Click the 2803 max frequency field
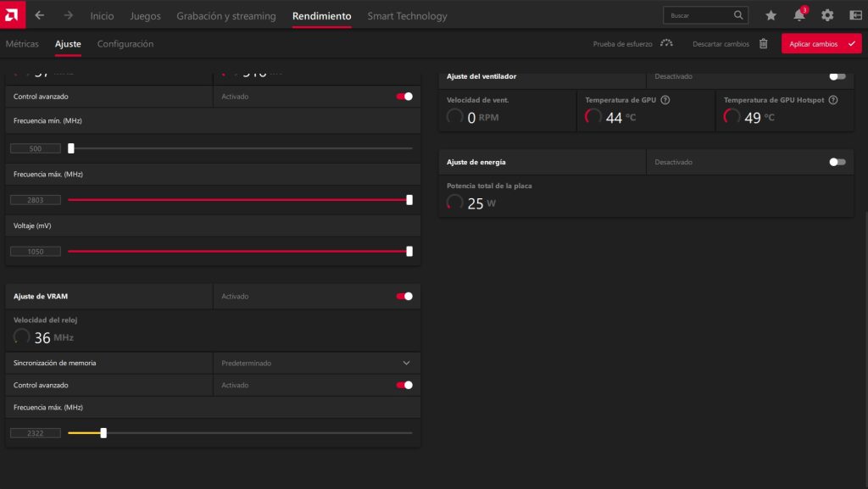 tap(36, 200)
